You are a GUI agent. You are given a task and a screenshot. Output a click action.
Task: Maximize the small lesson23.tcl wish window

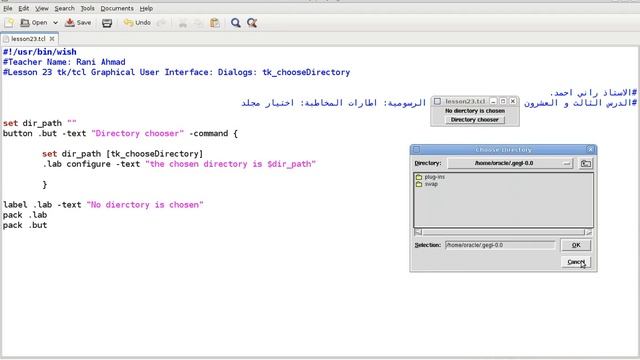(x=503, y=101)
